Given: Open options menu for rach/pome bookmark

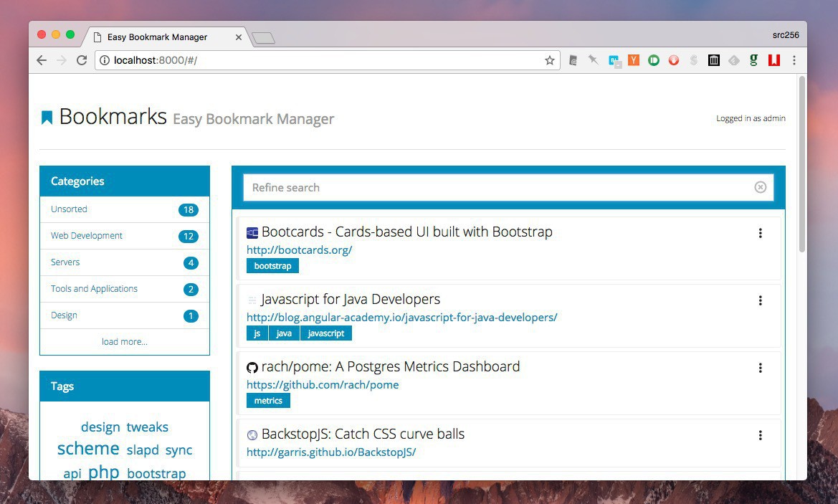Looking at the screenshot, I should pyautogui.click(x=760, y=368).
